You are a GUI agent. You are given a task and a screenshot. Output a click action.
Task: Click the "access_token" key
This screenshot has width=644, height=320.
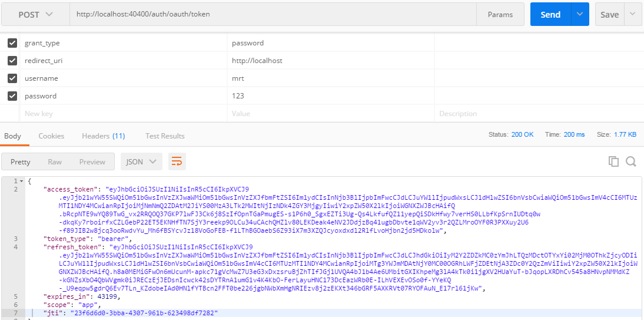click(x=71, y=189)
